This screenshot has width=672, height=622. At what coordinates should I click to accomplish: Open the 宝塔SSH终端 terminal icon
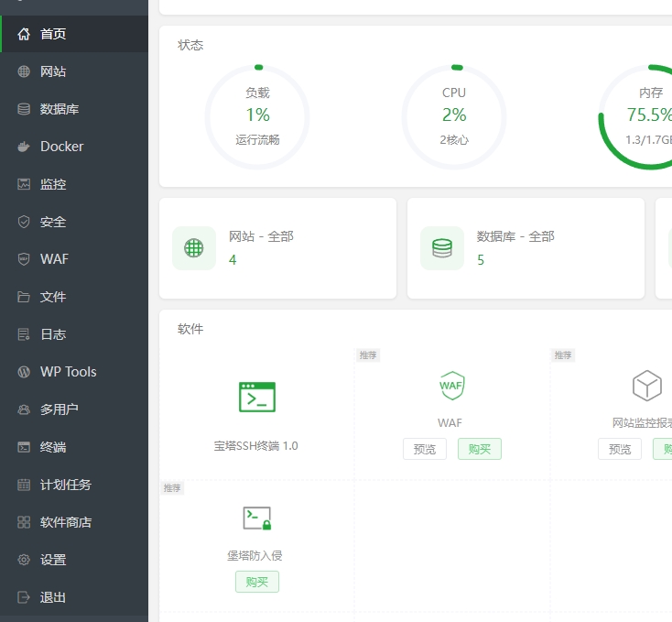(257, 397)
